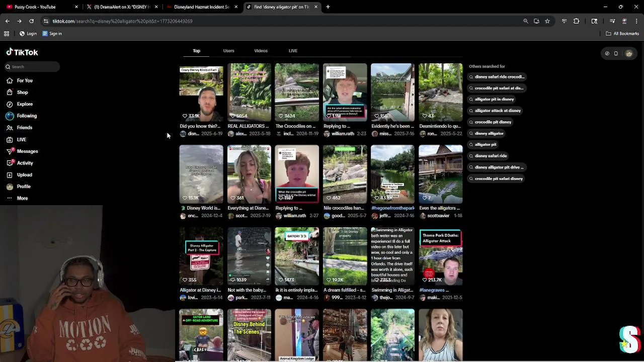The width and height of the screenshot is (644, 362).
Task: Open the Friends sidebar icon
Action: click(x=10, y=128)
